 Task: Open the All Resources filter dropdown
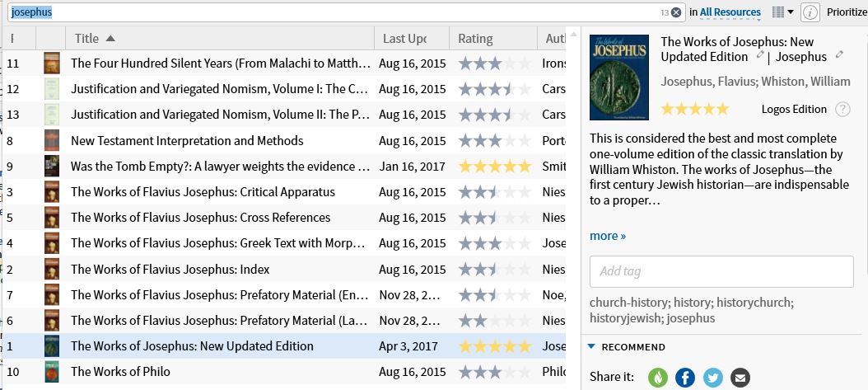(x=730, y=12)
